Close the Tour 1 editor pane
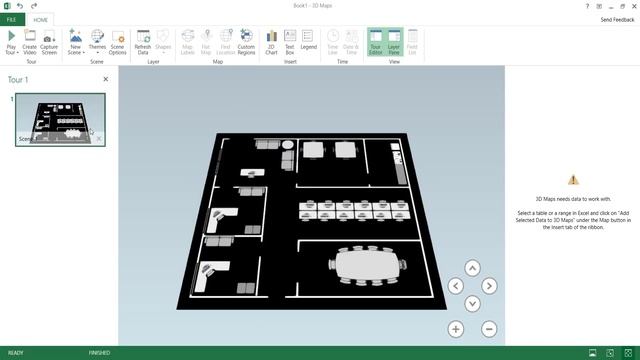Viewport: 640px width, 360px height. click(106, 79)
